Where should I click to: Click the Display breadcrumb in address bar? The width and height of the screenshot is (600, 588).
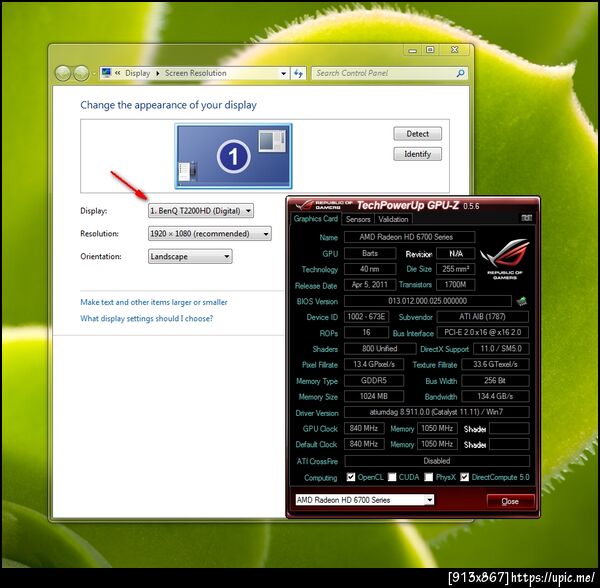138,73
